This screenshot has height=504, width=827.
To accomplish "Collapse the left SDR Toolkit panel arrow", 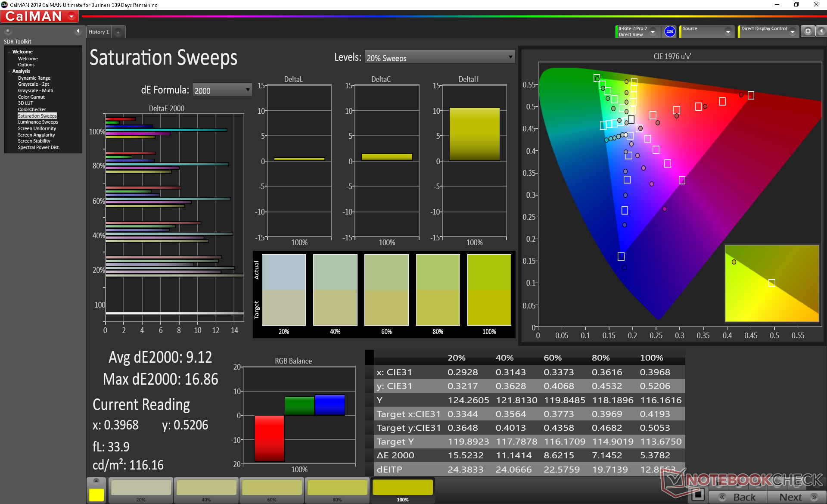I will [x=78, y=31].
